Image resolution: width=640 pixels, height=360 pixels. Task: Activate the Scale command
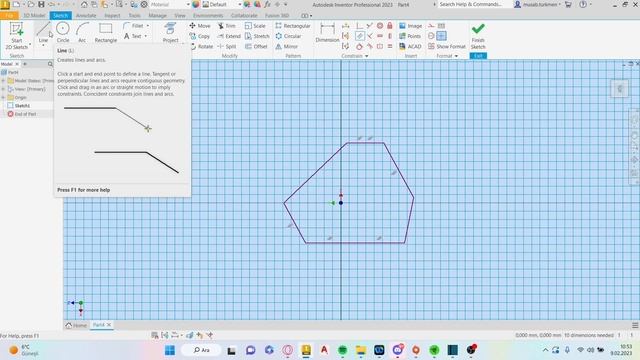255,26
